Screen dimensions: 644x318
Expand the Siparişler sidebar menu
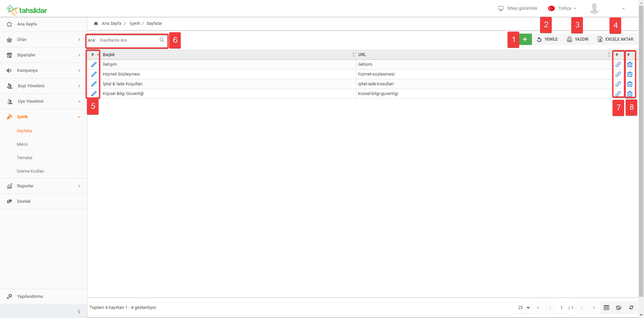(44, 55)
